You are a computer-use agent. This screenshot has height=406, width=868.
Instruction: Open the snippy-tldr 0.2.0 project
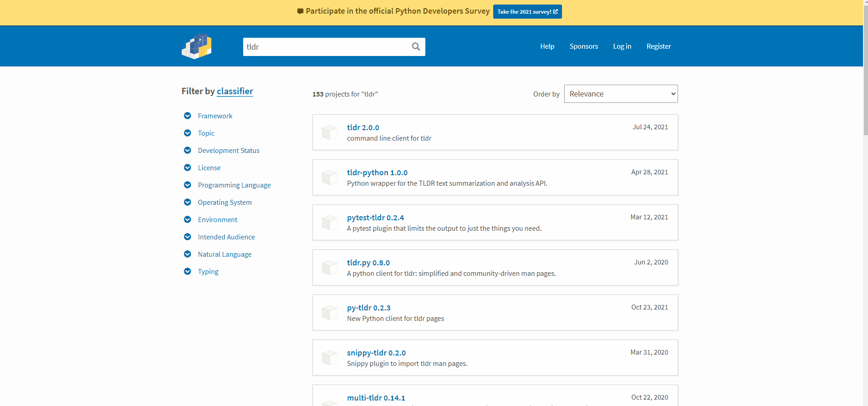[x=376, y=353]
